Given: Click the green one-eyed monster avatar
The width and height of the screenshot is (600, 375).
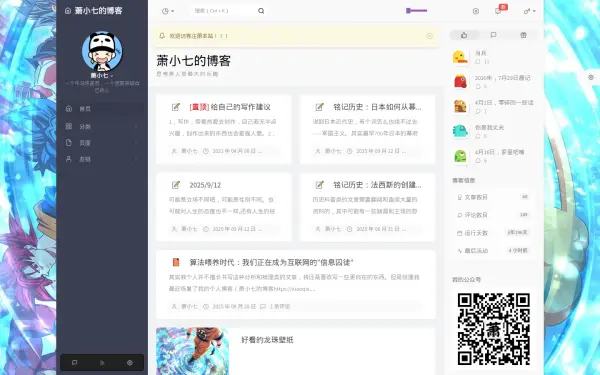Looking at the screenshot, I should 460,156.
